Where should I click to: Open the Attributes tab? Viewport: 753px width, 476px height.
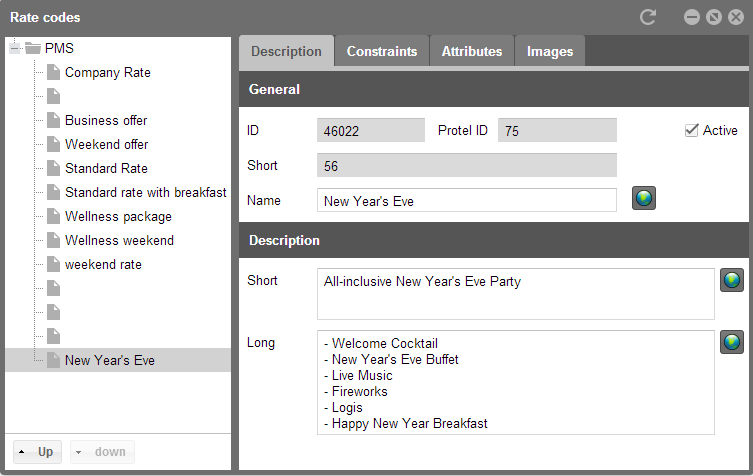pyautogui.click(x=472, y=51)
